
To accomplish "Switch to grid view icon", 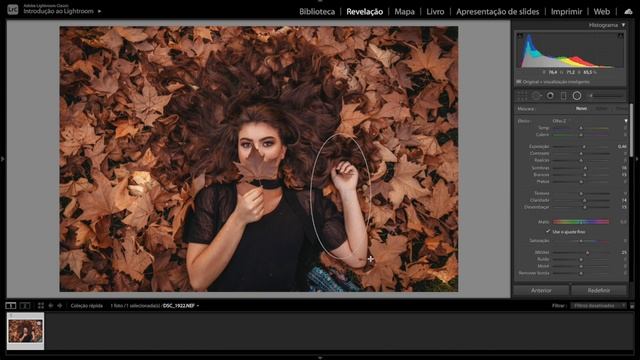I will (41, 305).
